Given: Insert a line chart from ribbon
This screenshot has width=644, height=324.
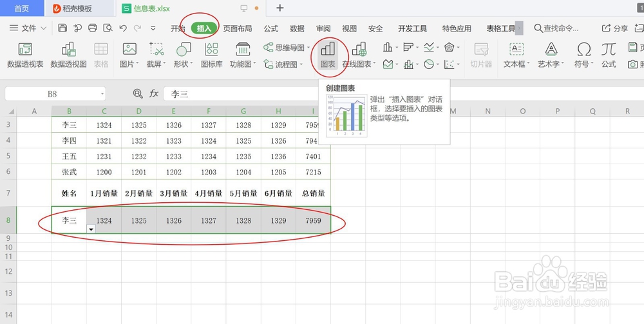Looking at the screenshot, I should pyautogui.click(x=431, y=48).
